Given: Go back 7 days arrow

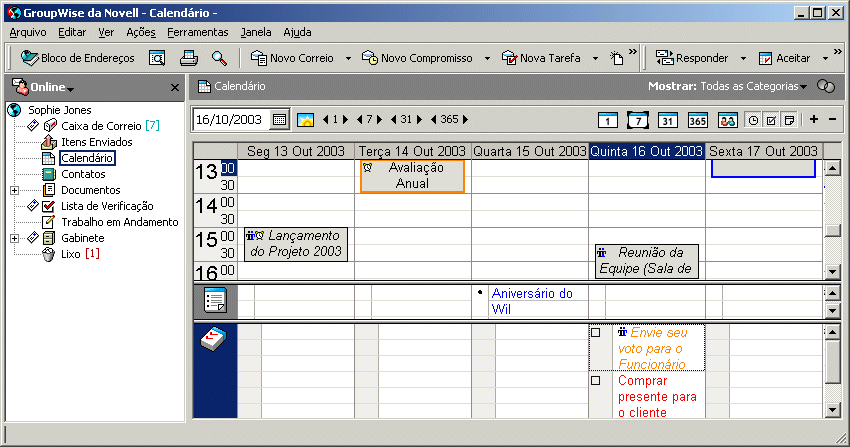Looking at the screenshot, I should click(x=359, y=120).
